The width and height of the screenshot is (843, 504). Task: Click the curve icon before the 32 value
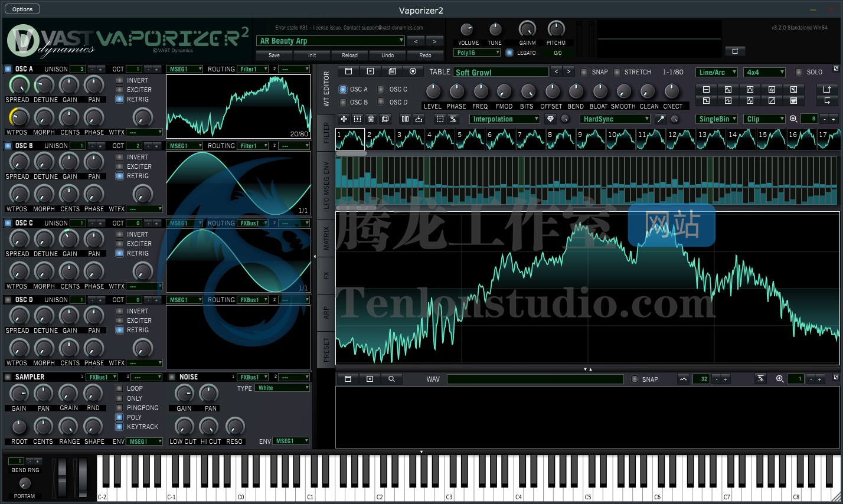coord(683,379)
